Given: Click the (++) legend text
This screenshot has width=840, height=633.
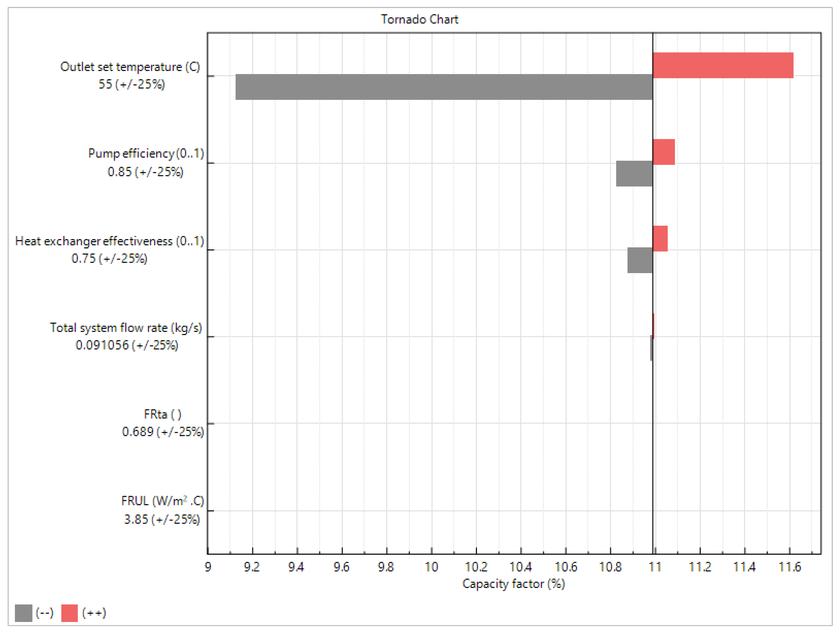Looking at the screenshot, I should pyautogui.click(x=94, y=613).
